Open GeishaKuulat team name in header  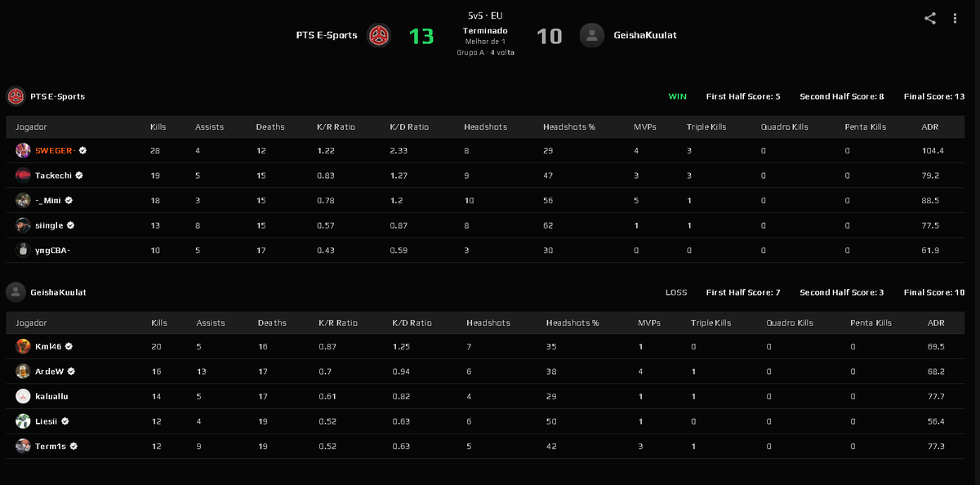pyautogui.click(x=645, y=35)
